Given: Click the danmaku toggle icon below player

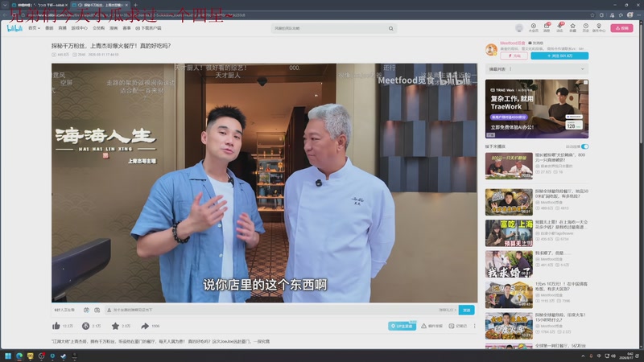Looking at the screenshot, I should (86, 310).
